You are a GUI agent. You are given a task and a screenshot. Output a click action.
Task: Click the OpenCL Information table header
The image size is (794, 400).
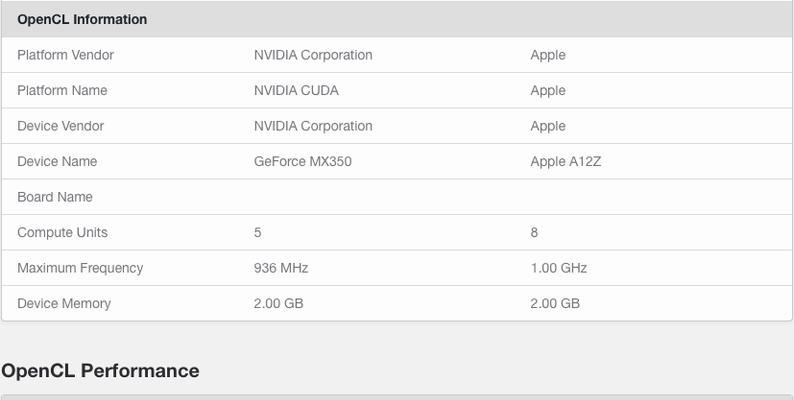[82, 19]
